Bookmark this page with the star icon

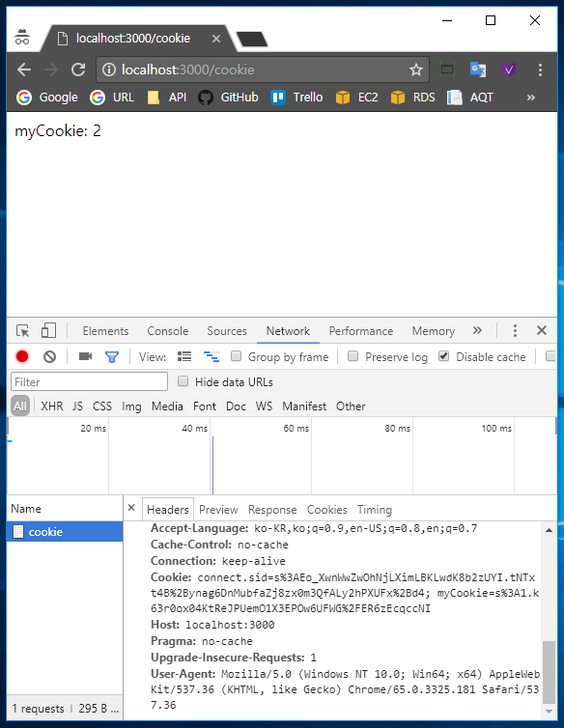click(x=416, y=70)
